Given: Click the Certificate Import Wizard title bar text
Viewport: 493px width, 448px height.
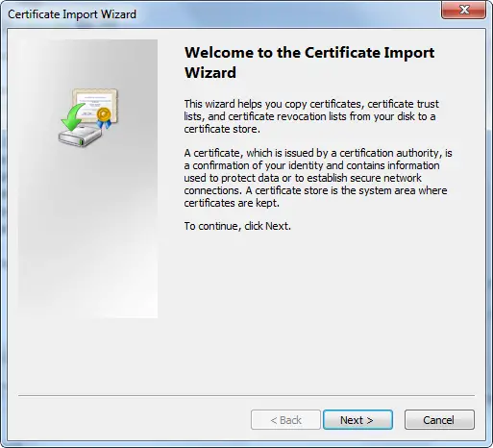Looking at the screenshot, I should (72, 14).
